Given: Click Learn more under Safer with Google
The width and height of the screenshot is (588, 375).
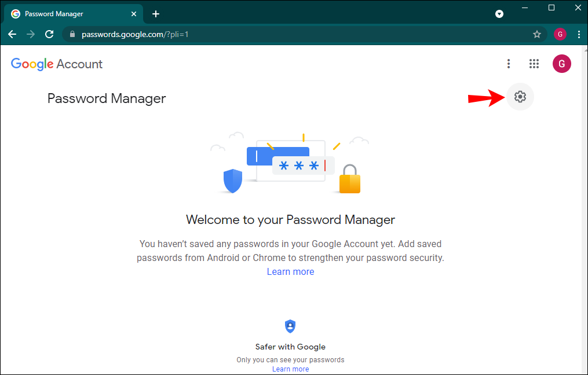Looking at the screenshot, I should (290, 369).
